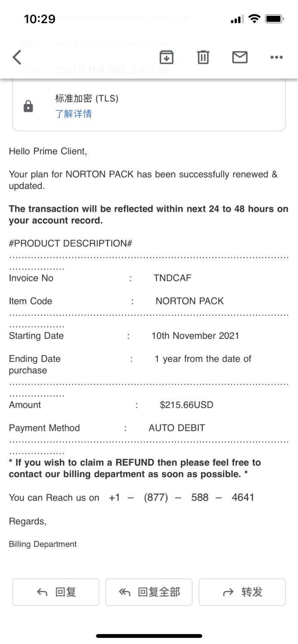
Task: Tap the padlock encryption icon
Action: point(28,106)
